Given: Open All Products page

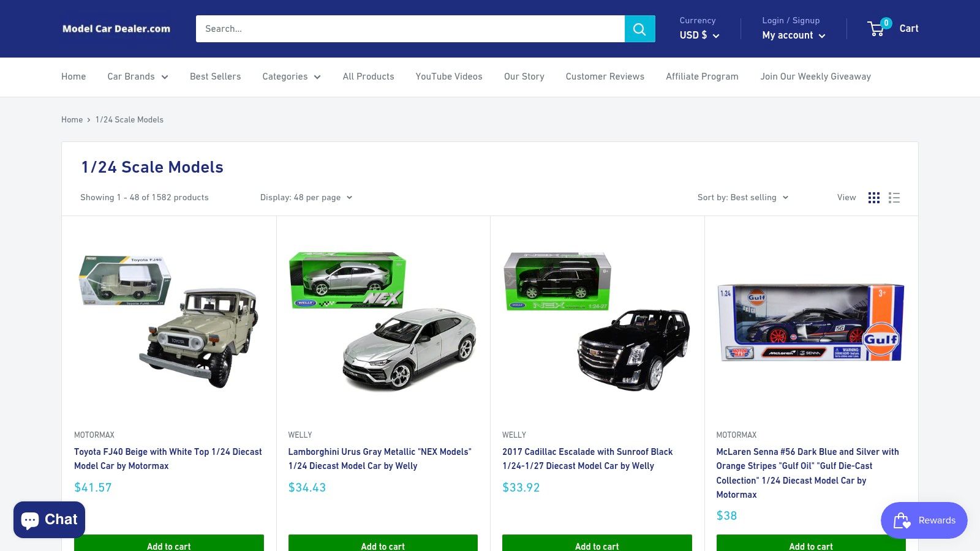Looking at the screenshot, I should click(368, 77).
